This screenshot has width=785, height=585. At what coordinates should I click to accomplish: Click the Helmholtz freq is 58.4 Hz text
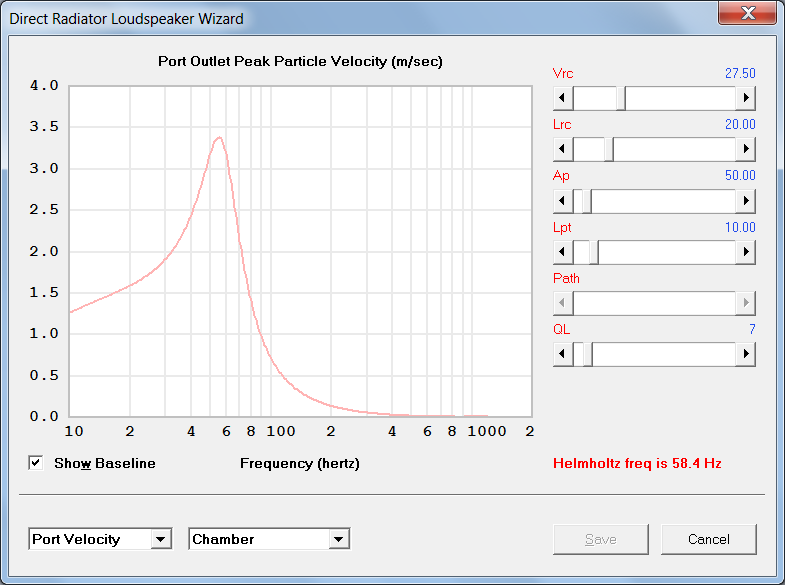pos(637,463)
